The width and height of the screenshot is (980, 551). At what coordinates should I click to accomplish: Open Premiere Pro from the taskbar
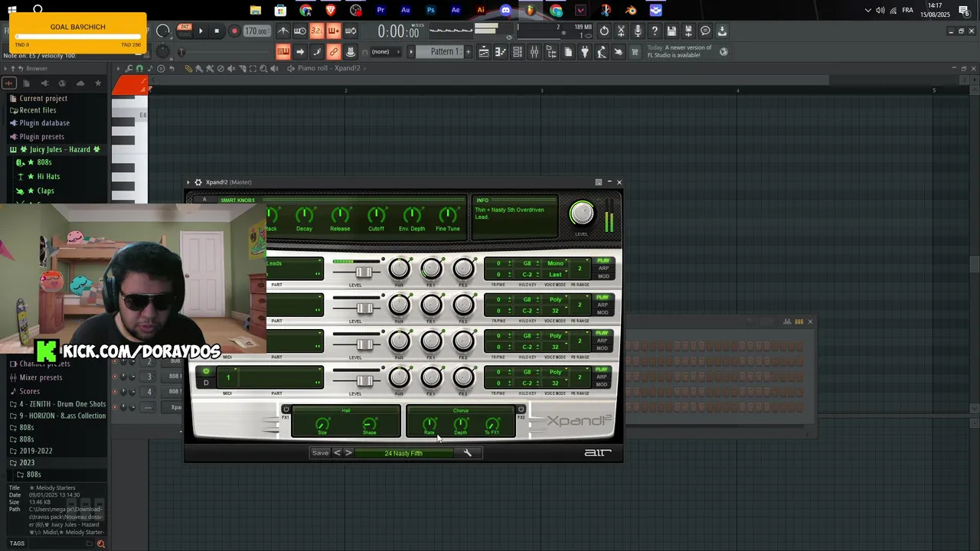[x=381, y=10]
